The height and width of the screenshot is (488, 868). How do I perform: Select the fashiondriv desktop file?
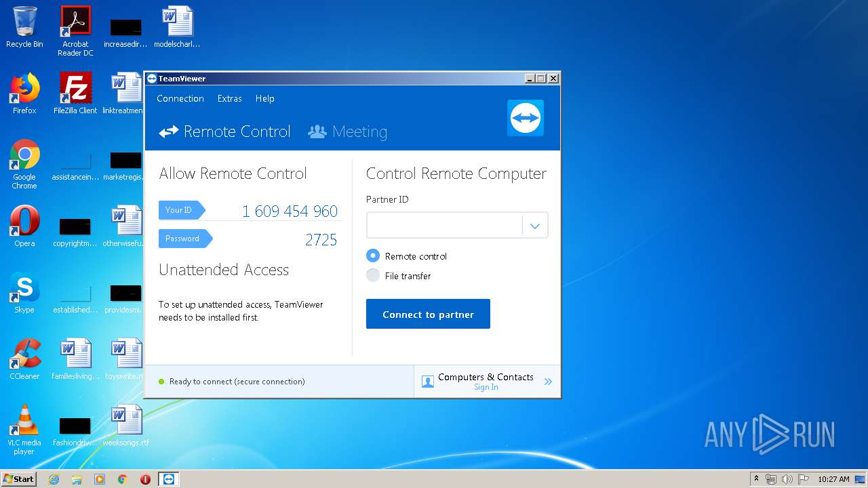pyautogui.click(x=75, y=431)
